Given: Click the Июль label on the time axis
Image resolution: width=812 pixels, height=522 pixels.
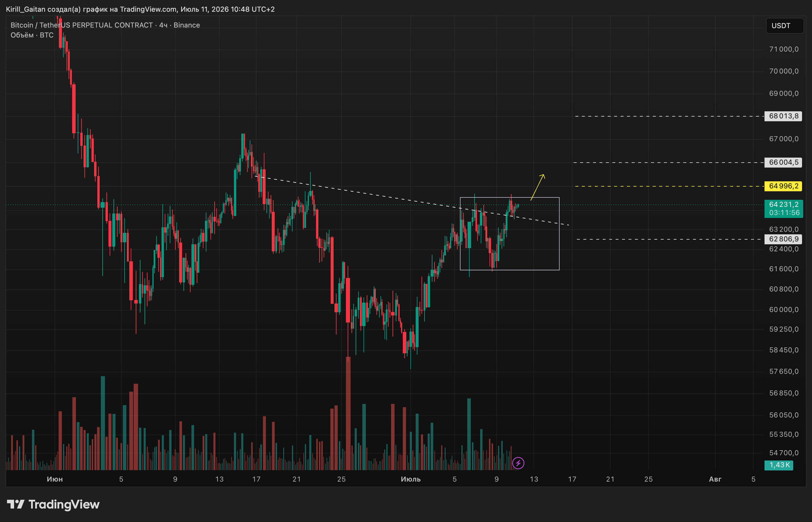Looking at the screenshot, I should point(411,479).
